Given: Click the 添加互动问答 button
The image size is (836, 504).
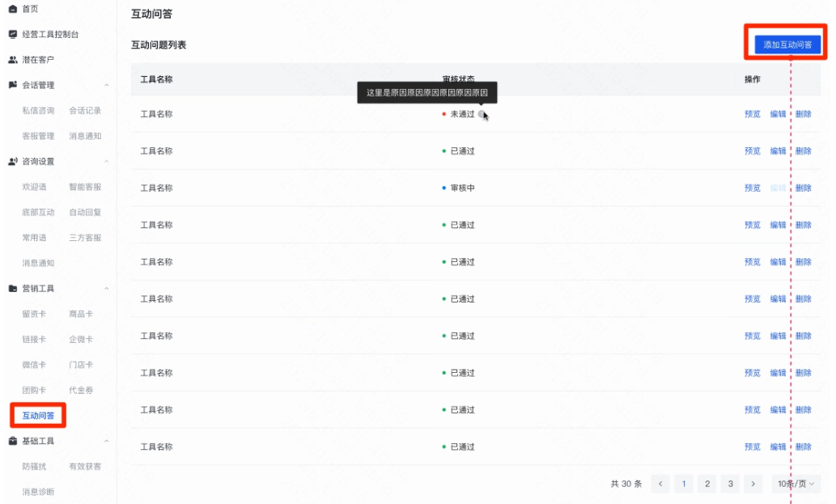Looking at the screenshot, I should 787,44.
